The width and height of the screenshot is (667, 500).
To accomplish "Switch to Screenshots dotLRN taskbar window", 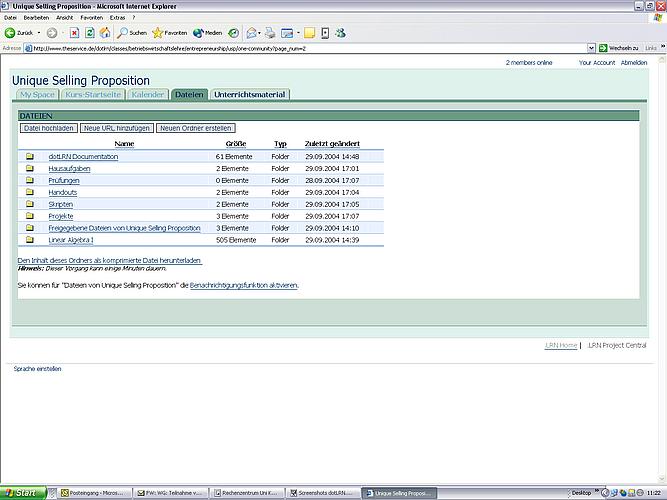I will tap(323, 493).
